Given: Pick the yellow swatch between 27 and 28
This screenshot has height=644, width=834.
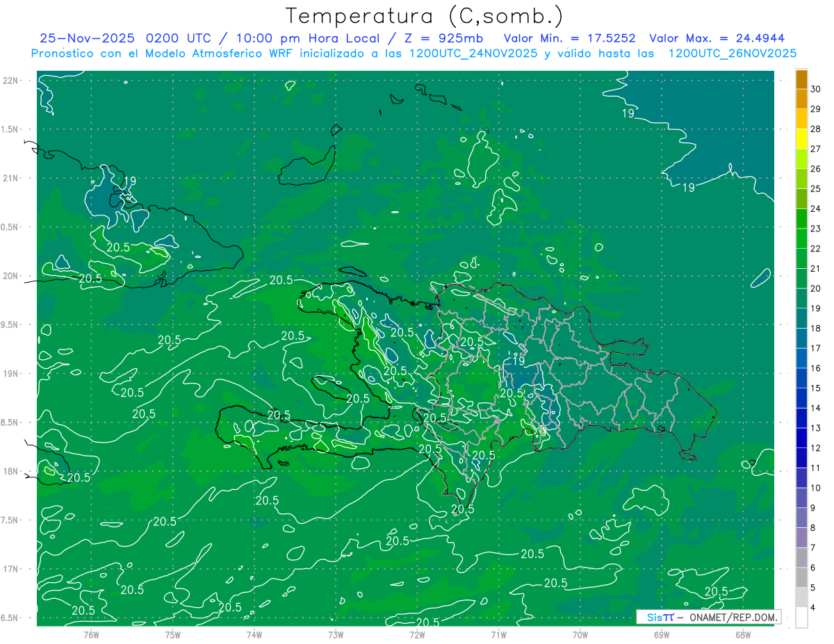Looking at the screenshot, I should coord(801,139).
